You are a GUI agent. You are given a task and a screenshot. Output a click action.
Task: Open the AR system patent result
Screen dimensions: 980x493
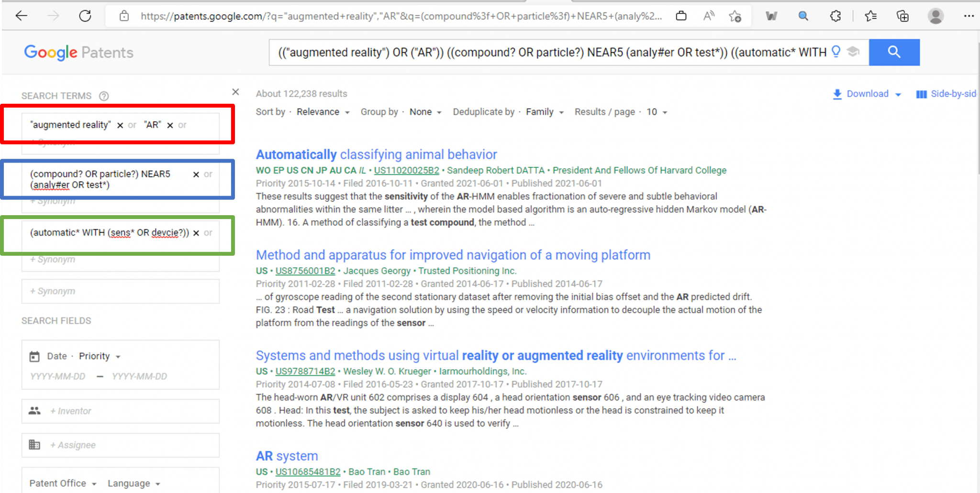(287, 456)
